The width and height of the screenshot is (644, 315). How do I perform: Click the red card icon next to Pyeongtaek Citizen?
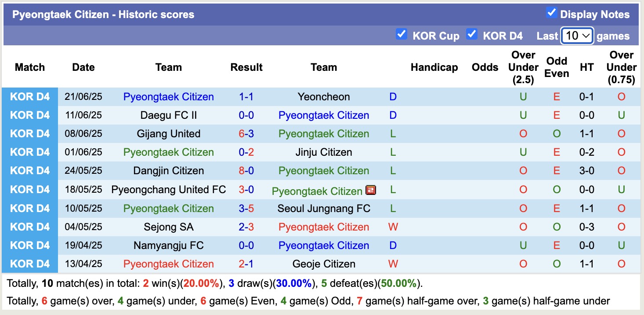[x=371, y=190]
